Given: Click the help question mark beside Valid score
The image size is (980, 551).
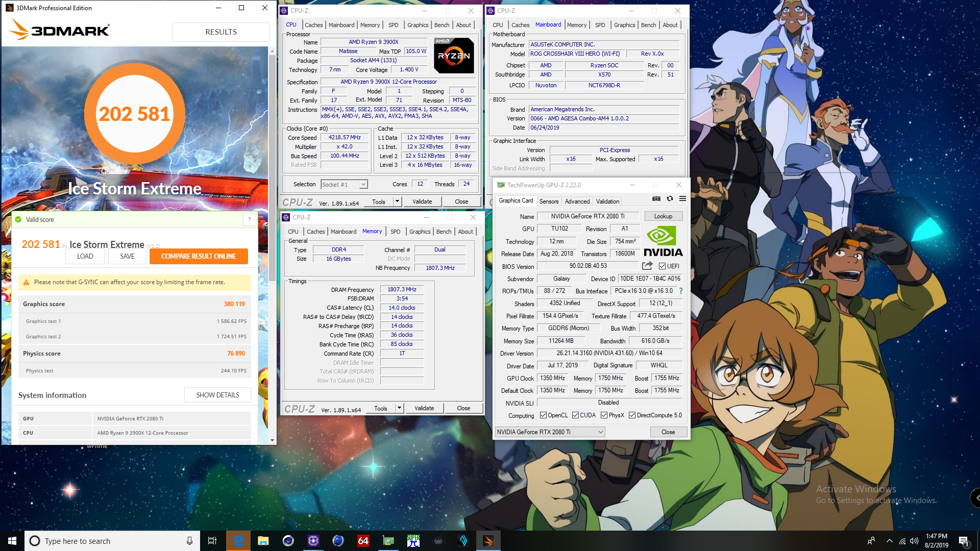Looking at the screenshot, I should coord(249,219).
